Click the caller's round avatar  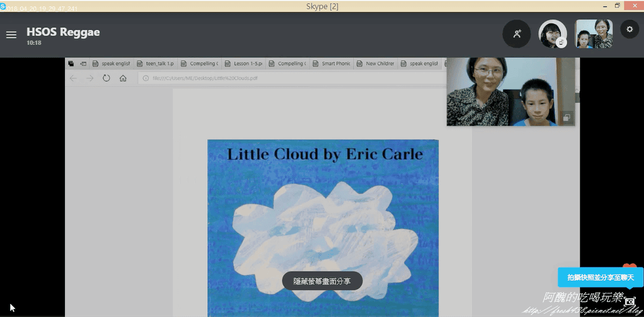552,34
